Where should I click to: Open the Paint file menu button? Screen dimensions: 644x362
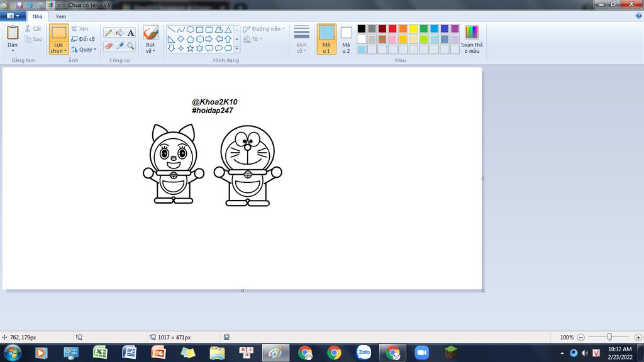point(13,16)
